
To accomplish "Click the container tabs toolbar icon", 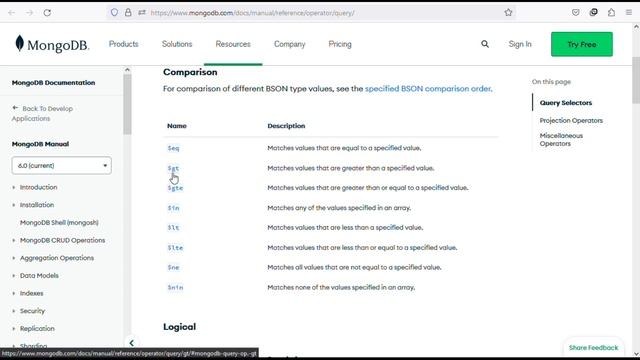I will tap(593, 13).
